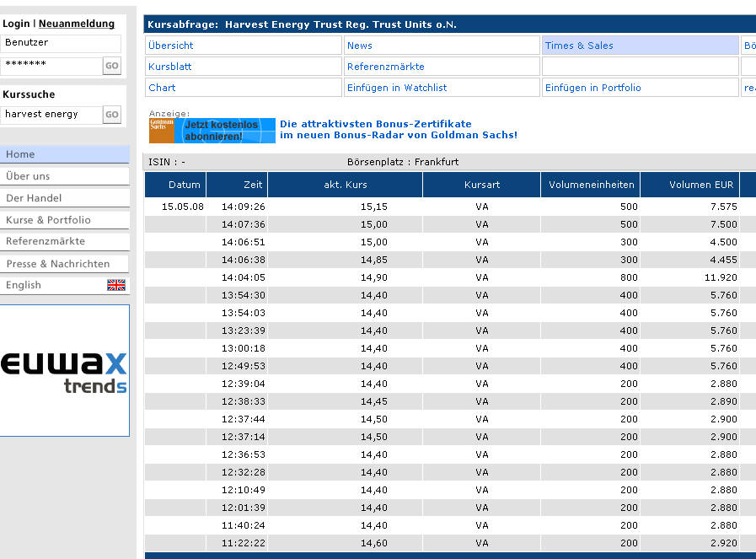This screenshot has height=559, width=756.
Task: Select time 14:09:26 in the table
Action: coord(243,207)
